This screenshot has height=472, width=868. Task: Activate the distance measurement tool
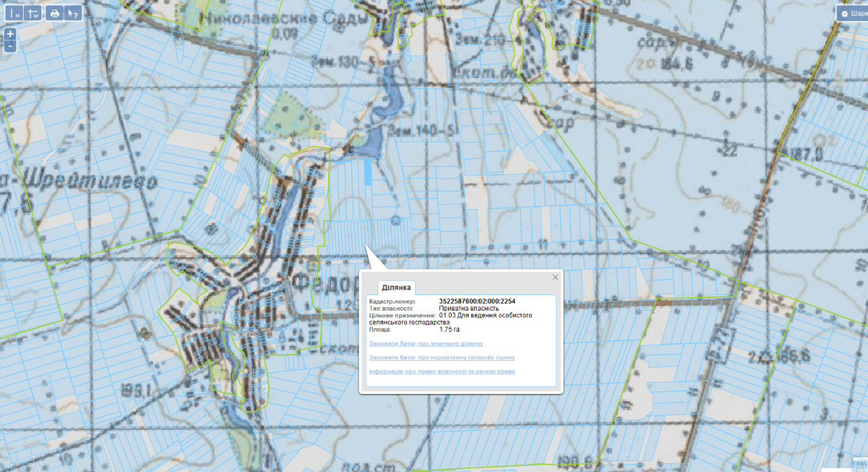point(15,14)
